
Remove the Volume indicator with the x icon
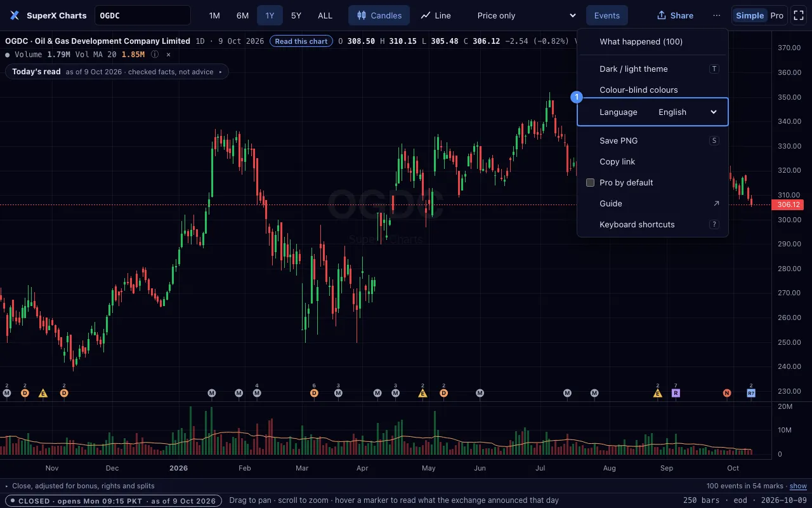[168, 54]
